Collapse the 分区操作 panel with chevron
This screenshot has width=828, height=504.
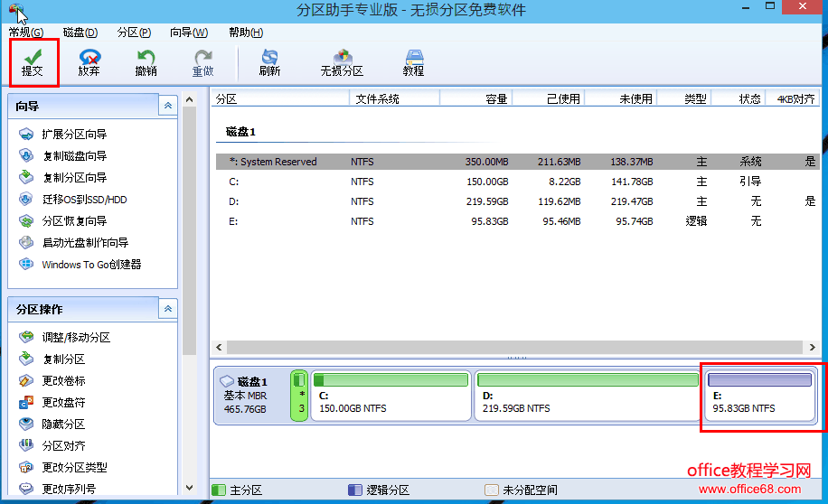coord(168,310)
